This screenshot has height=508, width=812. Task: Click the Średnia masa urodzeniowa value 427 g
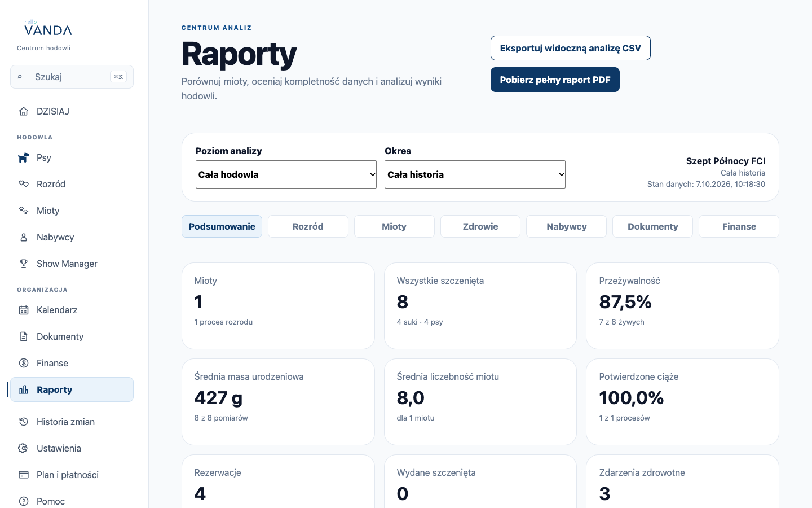coord(218,398)
